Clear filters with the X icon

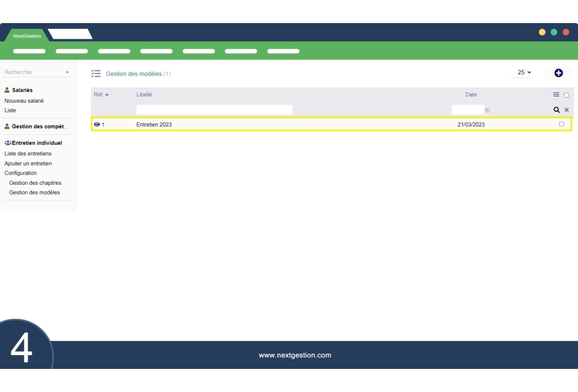pyautogui.click(x=566, y=110)
